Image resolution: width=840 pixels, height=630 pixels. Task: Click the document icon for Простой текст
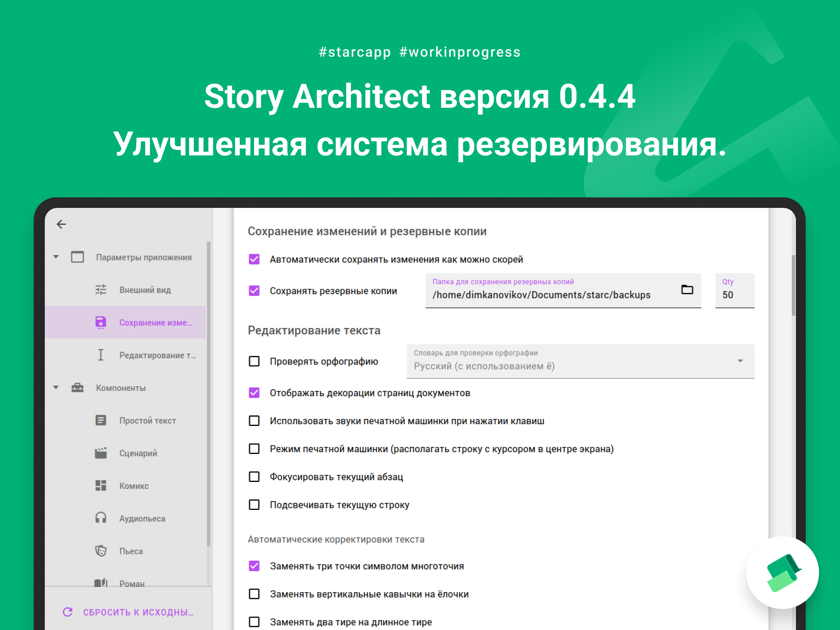tap(101, 420)
